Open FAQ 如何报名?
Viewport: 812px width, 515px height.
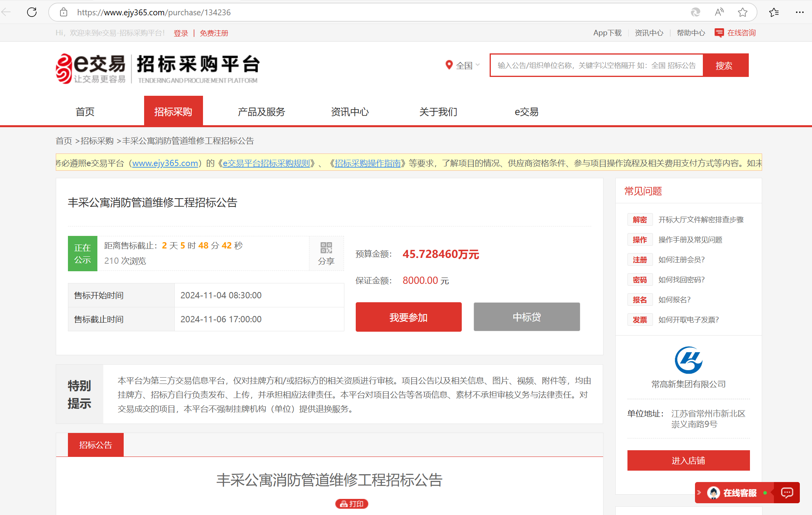click(674, 300)
